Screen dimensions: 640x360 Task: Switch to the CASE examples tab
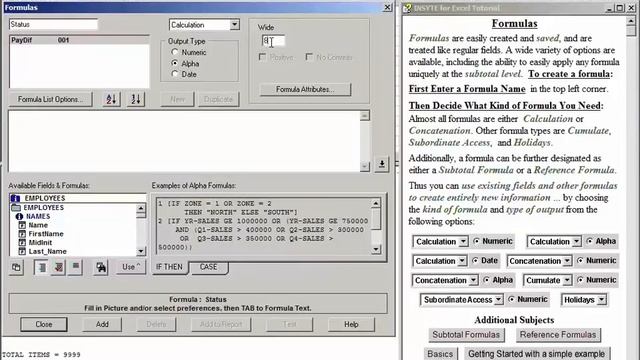point(208,267)
